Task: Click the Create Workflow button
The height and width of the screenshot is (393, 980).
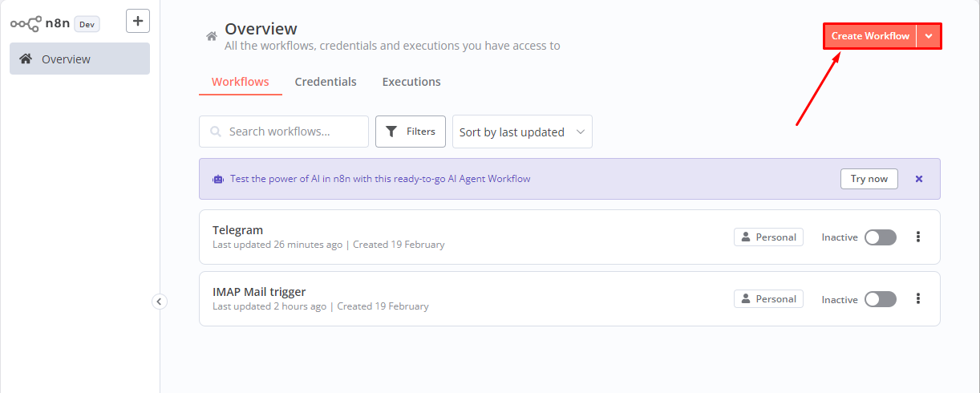Action: pyautogui.click(x=870, y=36)
